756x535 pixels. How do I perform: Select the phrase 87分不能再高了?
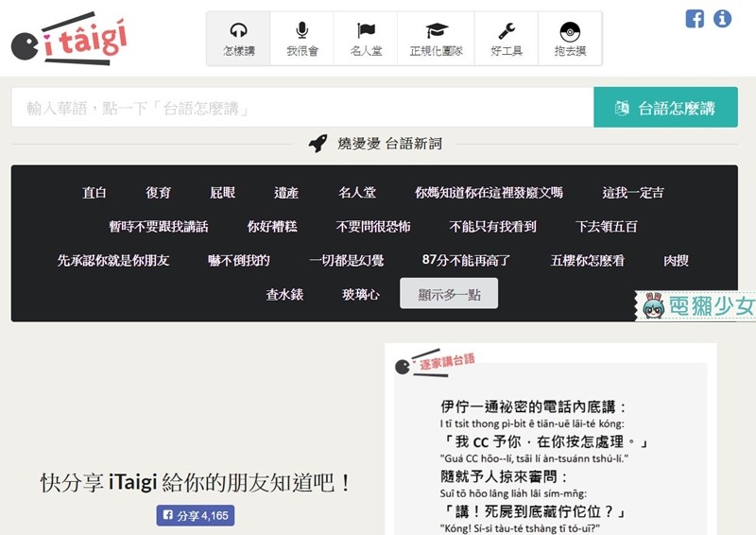(x=466, y=261)
